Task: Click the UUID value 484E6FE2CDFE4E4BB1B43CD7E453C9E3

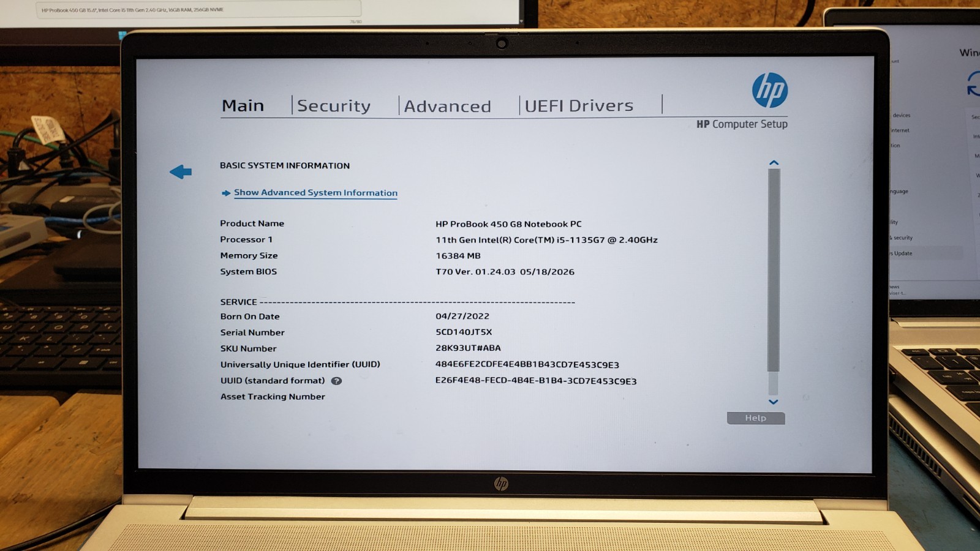Action: (527, 364)
